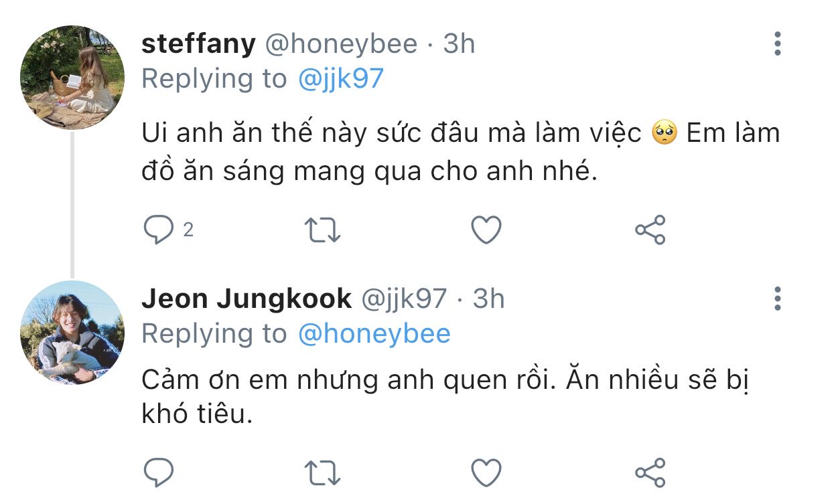The image size is (832, 504).
Task: View Jeon Jungkook's profile picture
Action: pyautogui.click(x=72, y=333)
